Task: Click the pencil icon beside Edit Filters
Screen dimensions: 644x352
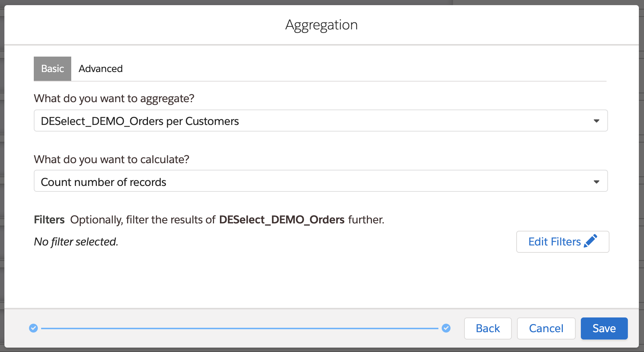Action: pos(590,241)
